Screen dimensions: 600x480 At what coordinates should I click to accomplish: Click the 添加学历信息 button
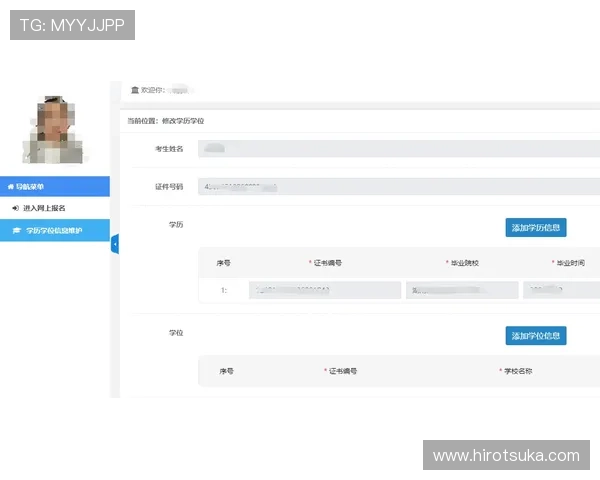coord(536,228)
